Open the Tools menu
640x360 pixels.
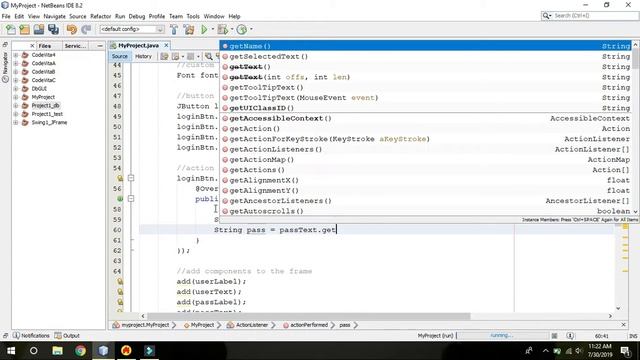pos(193,16)
